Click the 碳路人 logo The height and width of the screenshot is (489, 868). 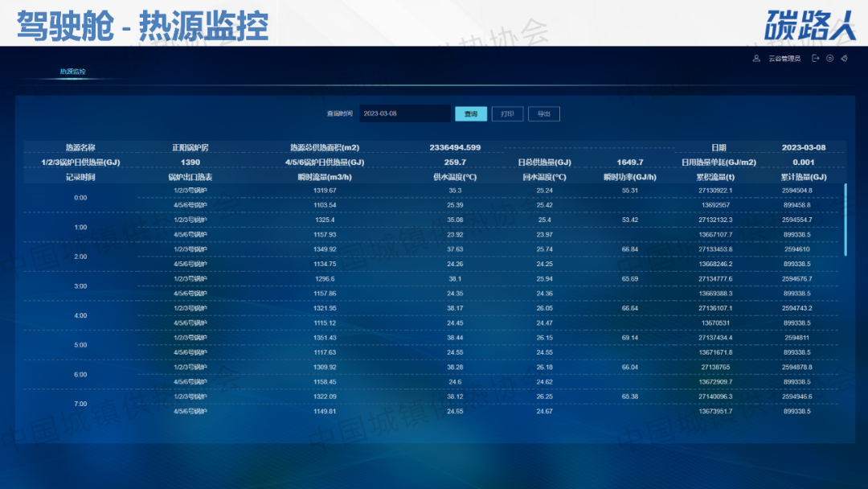click(x=810, y=24)
